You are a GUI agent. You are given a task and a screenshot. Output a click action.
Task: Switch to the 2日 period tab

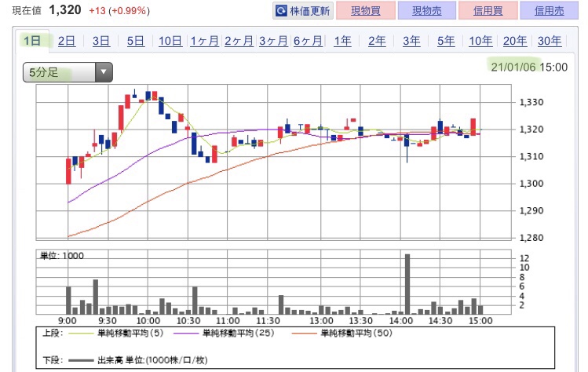[x=67, y=41]
